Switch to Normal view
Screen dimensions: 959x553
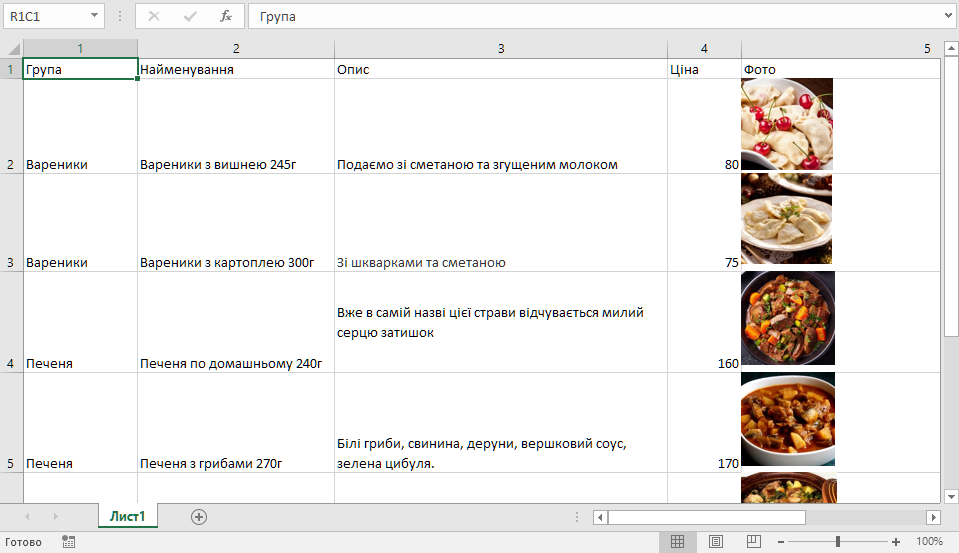[677, 541]
